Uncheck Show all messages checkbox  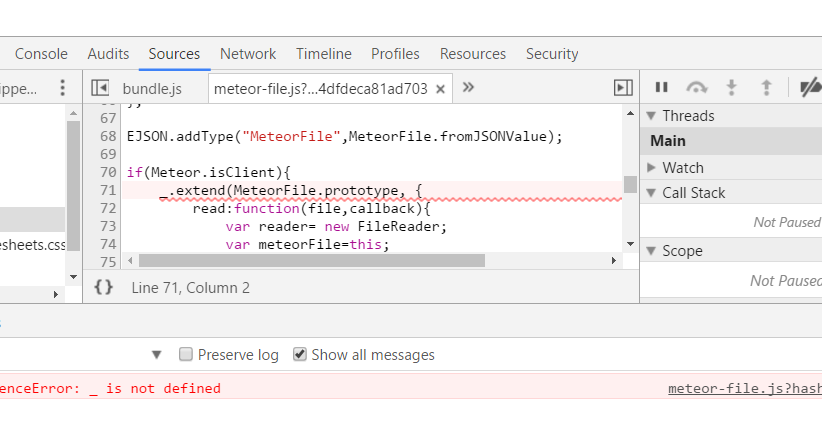pyautogui.click(x=299, y=354)
